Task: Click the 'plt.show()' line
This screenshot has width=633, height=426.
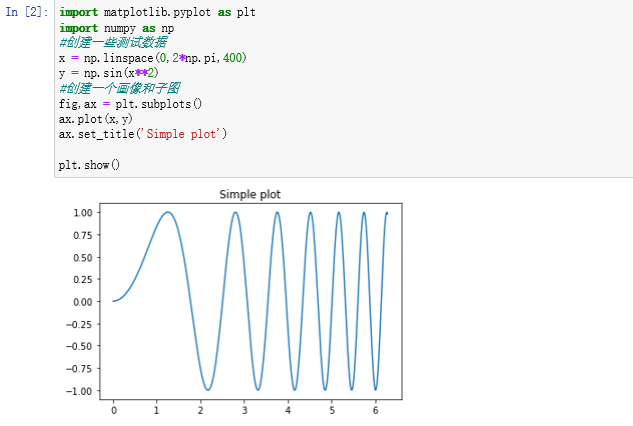Action: 89,165
